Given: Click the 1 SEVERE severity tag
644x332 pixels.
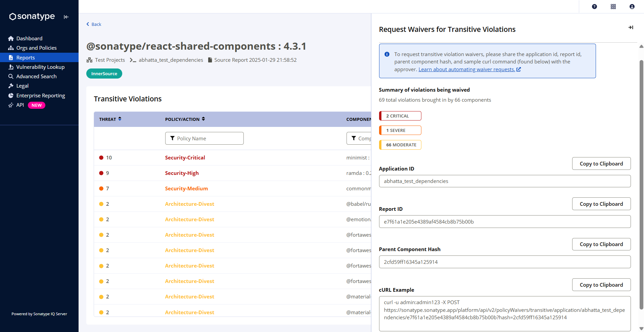Looking at the screenshot, I should 400,130.
